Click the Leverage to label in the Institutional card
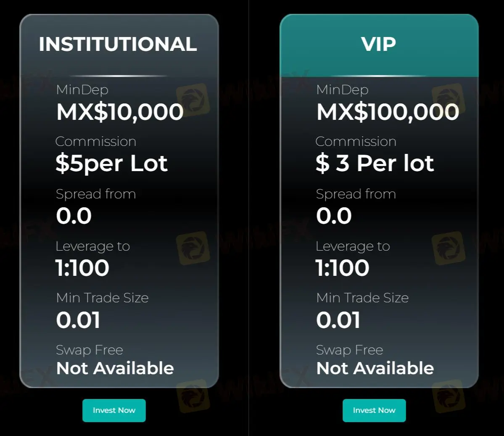504x436 pixels. [x=93, y=246]
